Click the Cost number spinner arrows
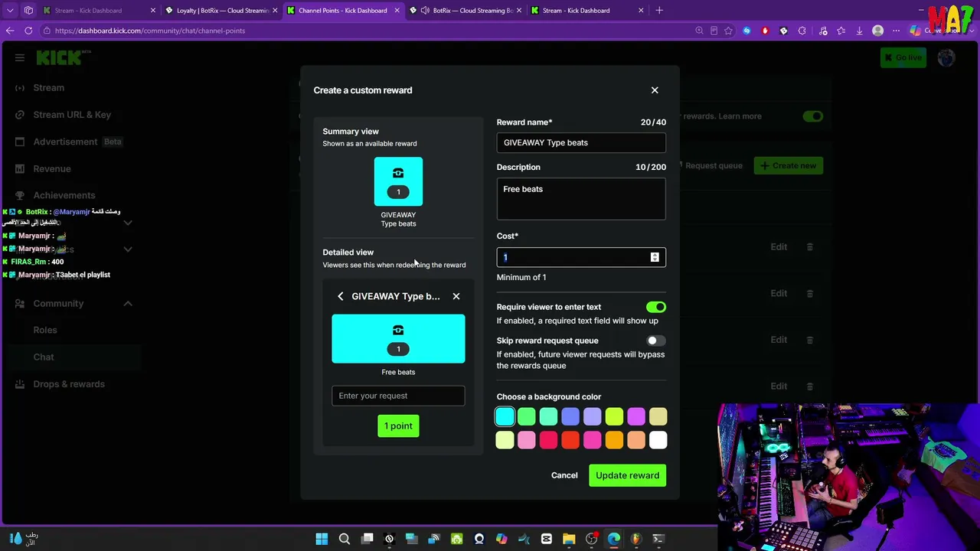The height and width of the screenshot is (551, 980). click(655, 257)
